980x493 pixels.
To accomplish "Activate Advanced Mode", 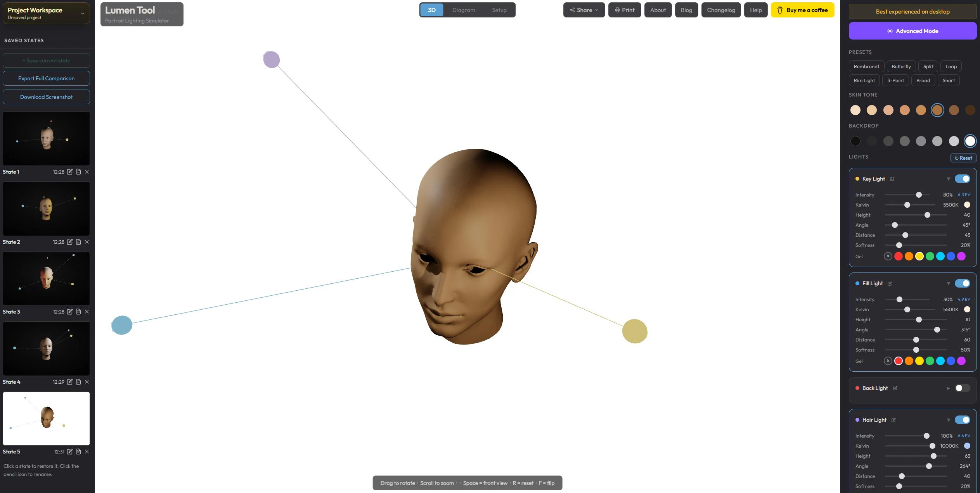I will (912, 31).
